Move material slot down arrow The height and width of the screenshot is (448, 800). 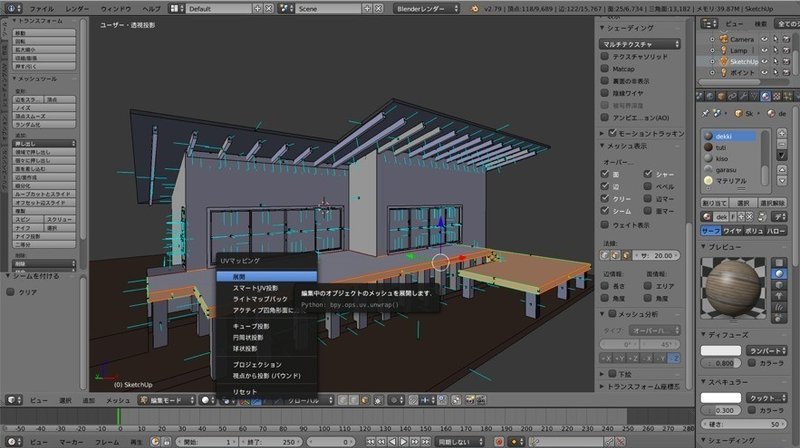[x=782, y=181]
